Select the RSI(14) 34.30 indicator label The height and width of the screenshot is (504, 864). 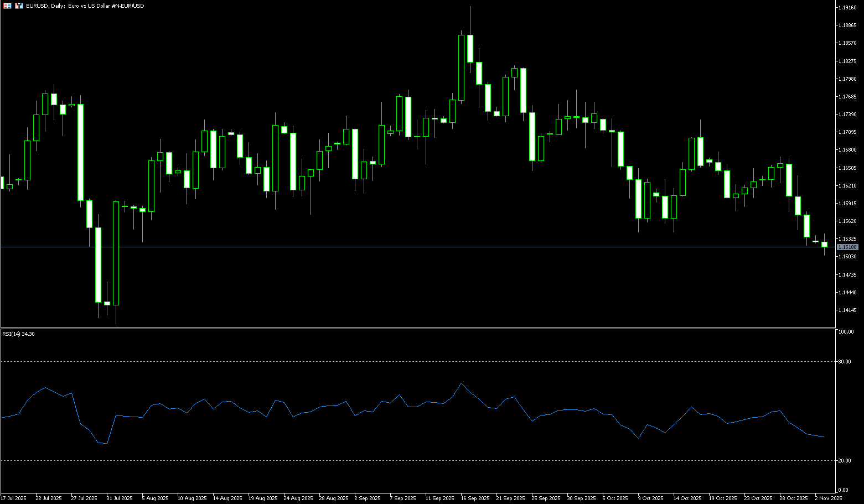coord(18,334)
